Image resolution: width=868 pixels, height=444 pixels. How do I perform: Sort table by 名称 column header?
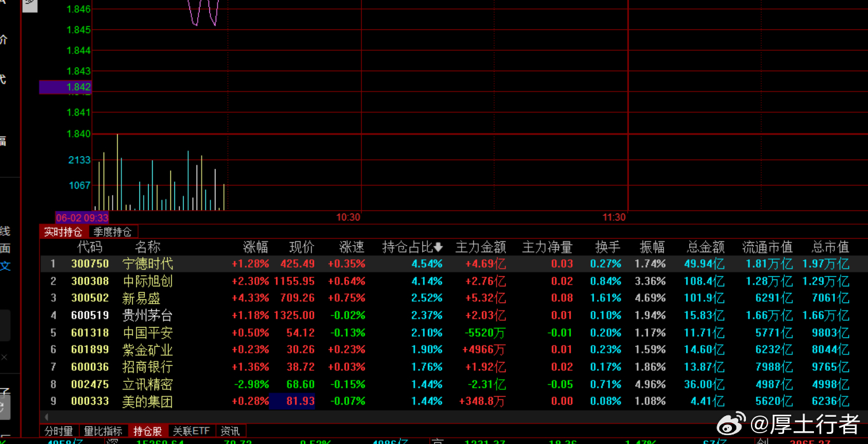pos(148,247)
